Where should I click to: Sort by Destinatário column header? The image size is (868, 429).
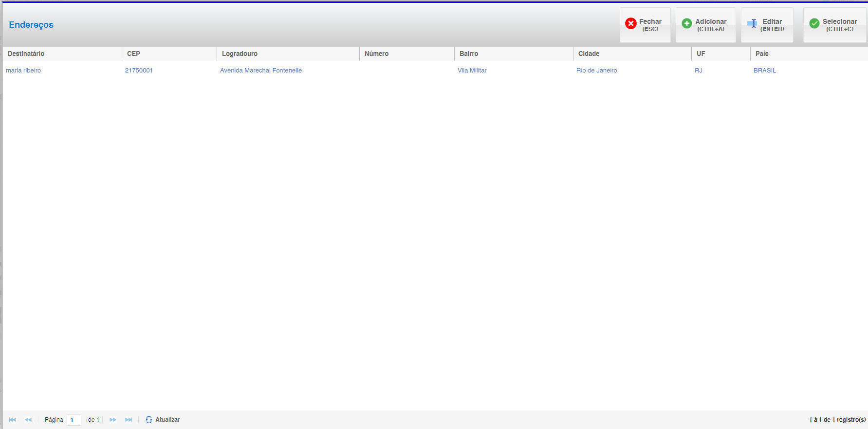pyautogui.click(x=26, y=54)
